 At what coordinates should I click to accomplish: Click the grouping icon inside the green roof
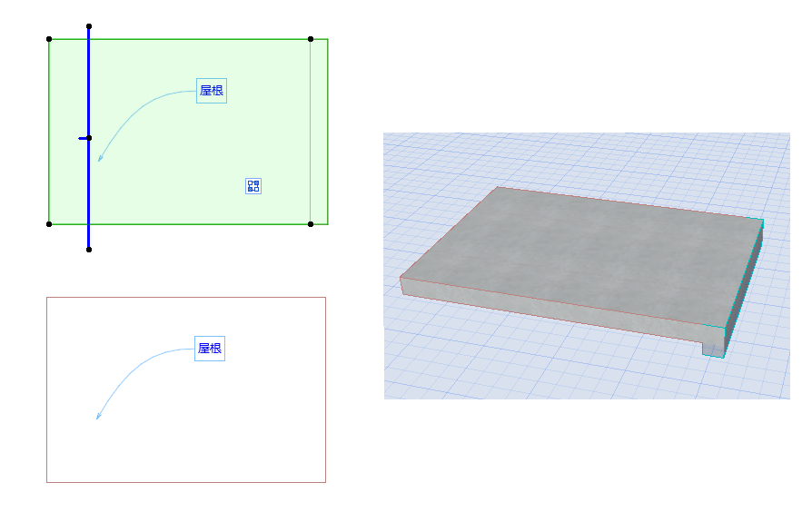[253, 186]
